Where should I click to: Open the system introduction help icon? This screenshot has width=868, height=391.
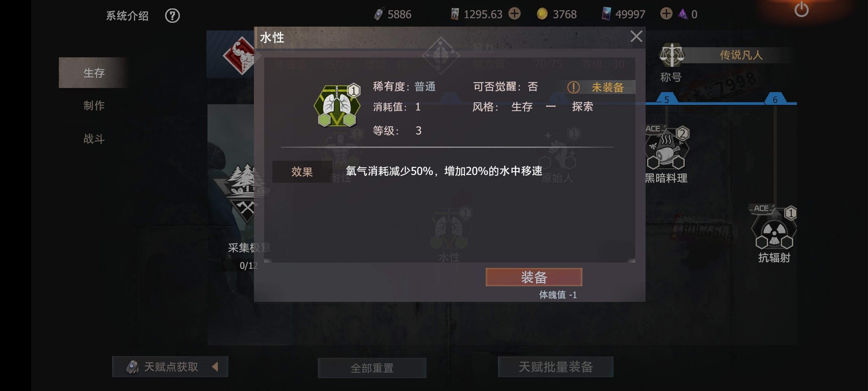172,15
